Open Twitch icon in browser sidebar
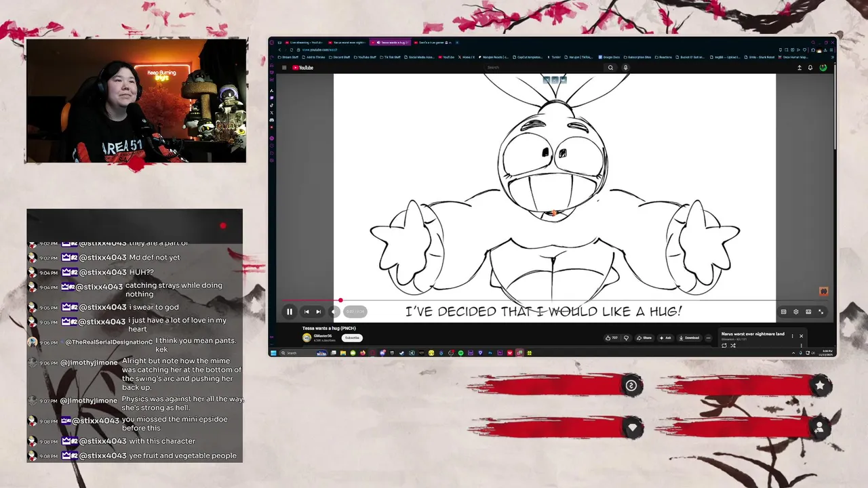Viewport: 868px width, 488px height. (x=272, y=98)
